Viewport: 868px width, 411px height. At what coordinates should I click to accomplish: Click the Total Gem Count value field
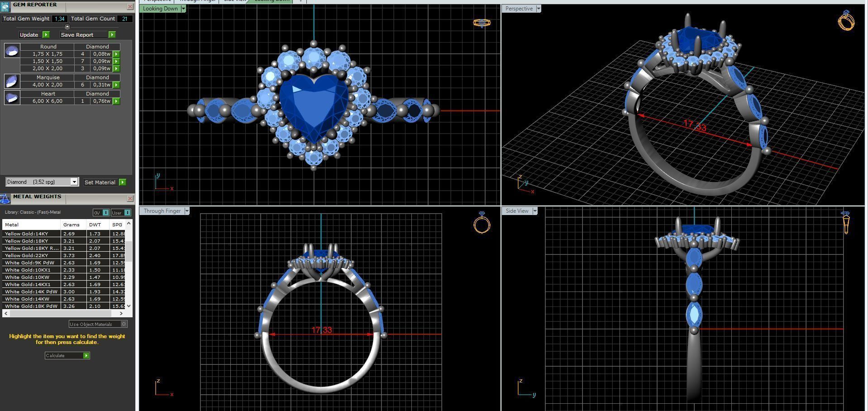click(124, 19)
